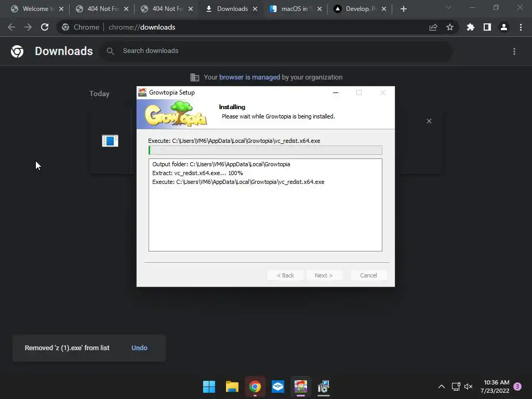532x399 pixels.
Task: Close the Develop. Preview tab
Action: (x=384, y=9)
